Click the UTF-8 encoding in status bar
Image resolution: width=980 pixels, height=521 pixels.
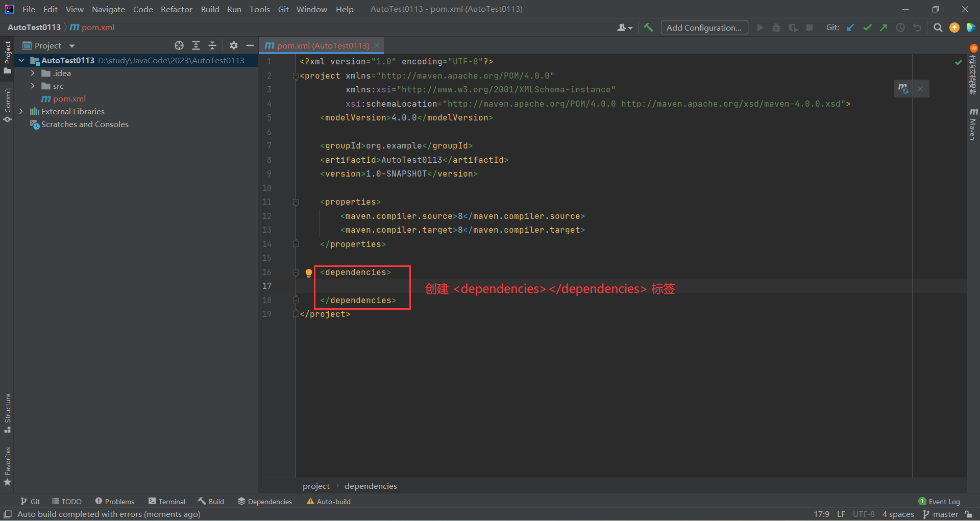click(x=864, y=514)
